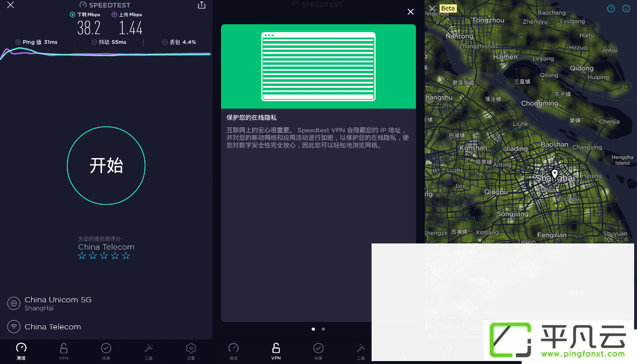Viewport: 637px width, 364px height.
Task: Open the map help question icon
Action: 611,9
